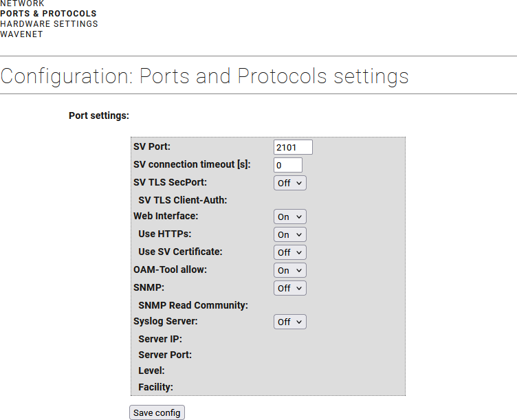The width and height of the screenshot is (517, 420).
Task: Expand the Web Interface On/Off dropdown
Action: tap(290, 217)
